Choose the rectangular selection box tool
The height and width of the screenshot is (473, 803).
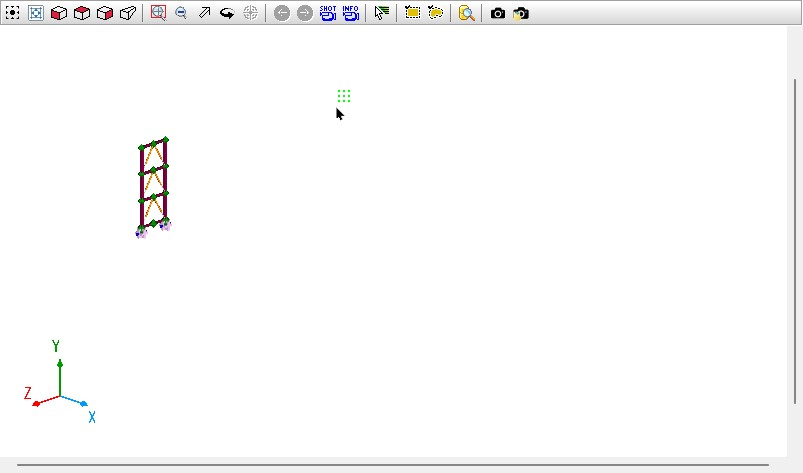click(x=412, y=13)
